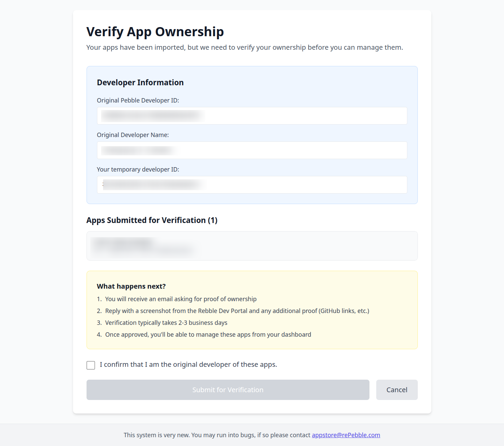Click step 1 about receiving an email
Viewport: 504px width, 446px height.
[181, 299]
